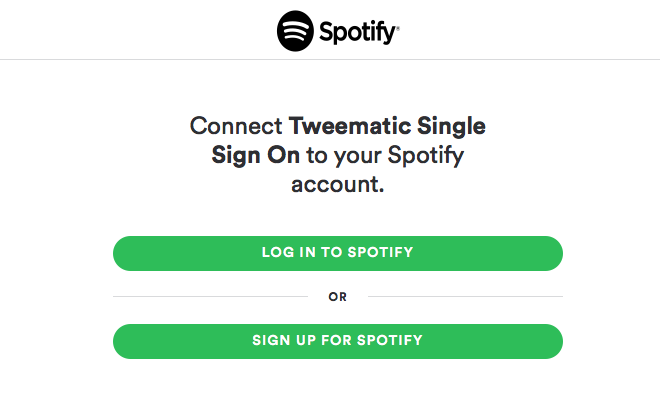Image resolution: width=660 pixels, height=401 pixels.
Task: Click the registered trademark symbol beside Spotify
Action: pos(398,28)
